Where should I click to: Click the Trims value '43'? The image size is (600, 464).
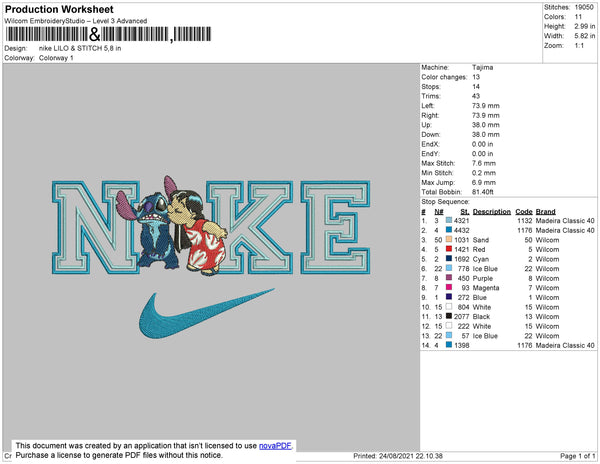pos(476,96)
